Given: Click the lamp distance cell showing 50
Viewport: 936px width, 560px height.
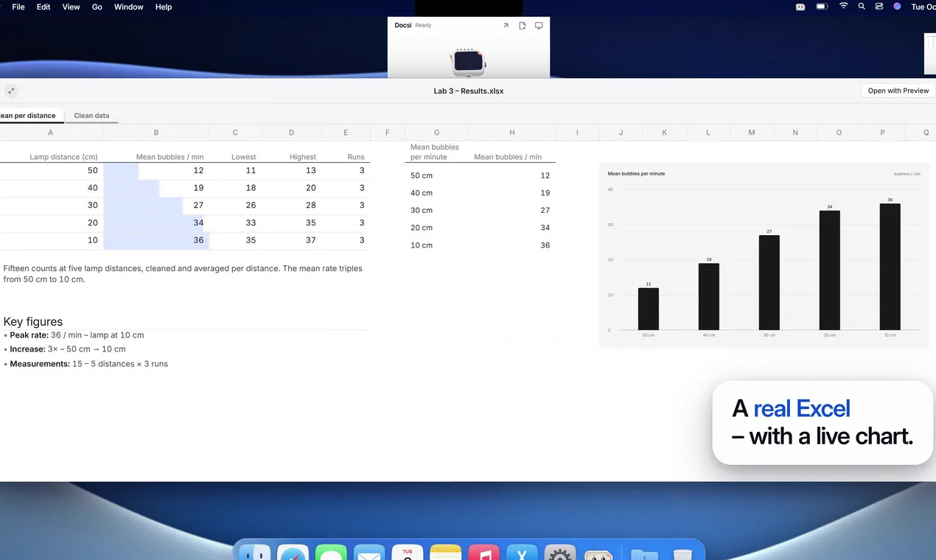Looking at the screenshot, I should [x=52, y=170].
